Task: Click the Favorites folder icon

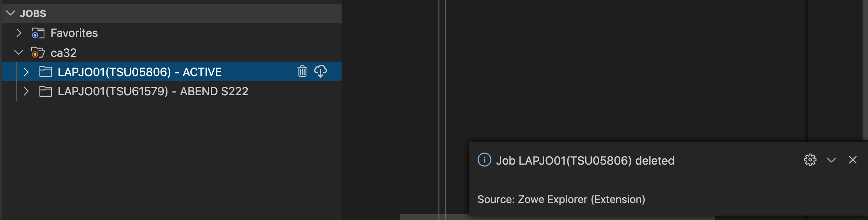Action: 38,33
